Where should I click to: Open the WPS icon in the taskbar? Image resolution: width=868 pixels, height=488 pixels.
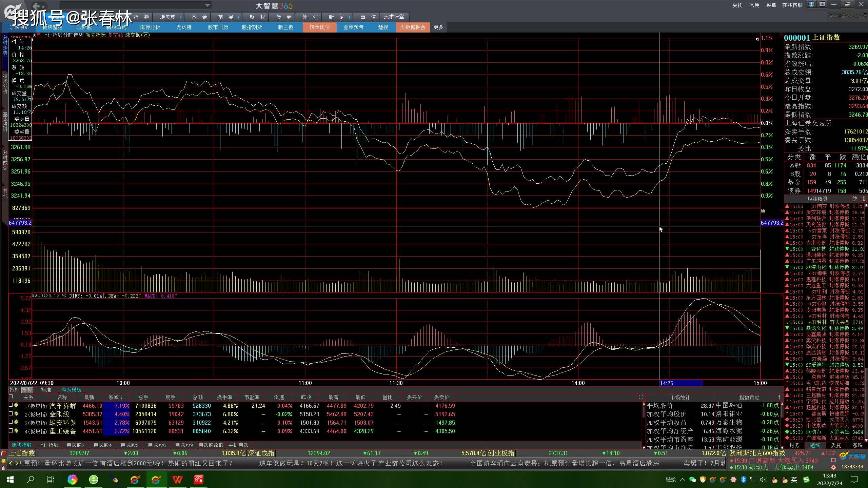coord(177,480)
